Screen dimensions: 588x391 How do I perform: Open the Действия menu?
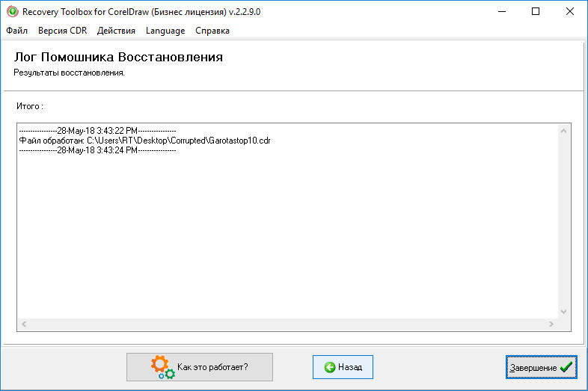(x=116, y=31)
